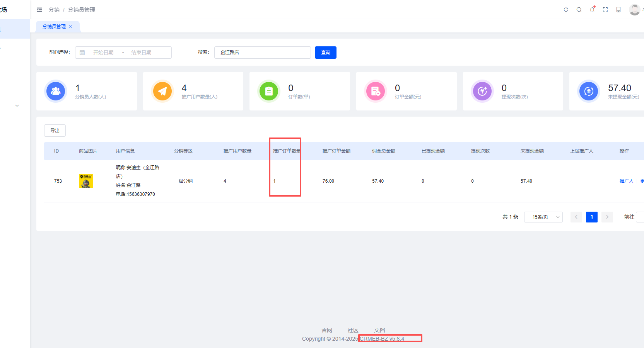Screen dimensions: 644x348
Task: Click the hamburger menu collapse icon
Action: click(39, 10)
